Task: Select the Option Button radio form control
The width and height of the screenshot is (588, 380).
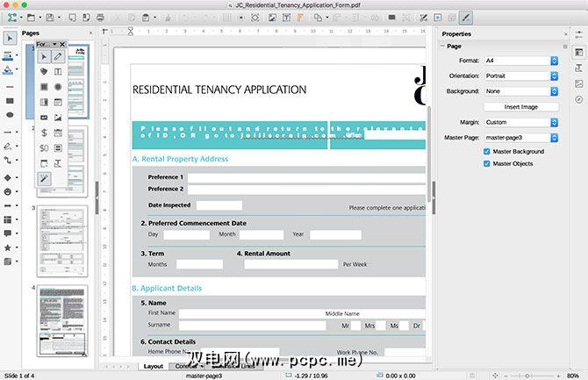Action: pyautogui.click(x=58, y=87)
